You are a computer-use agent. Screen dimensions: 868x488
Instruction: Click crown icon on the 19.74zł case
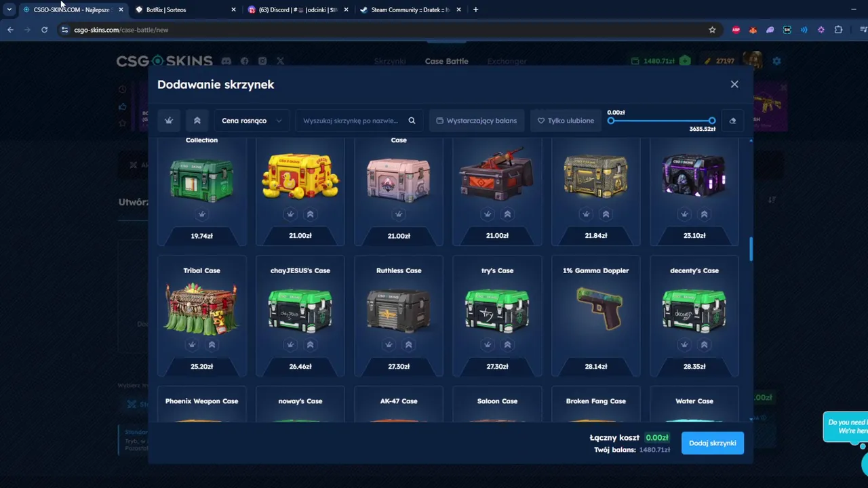pos(201,214)
